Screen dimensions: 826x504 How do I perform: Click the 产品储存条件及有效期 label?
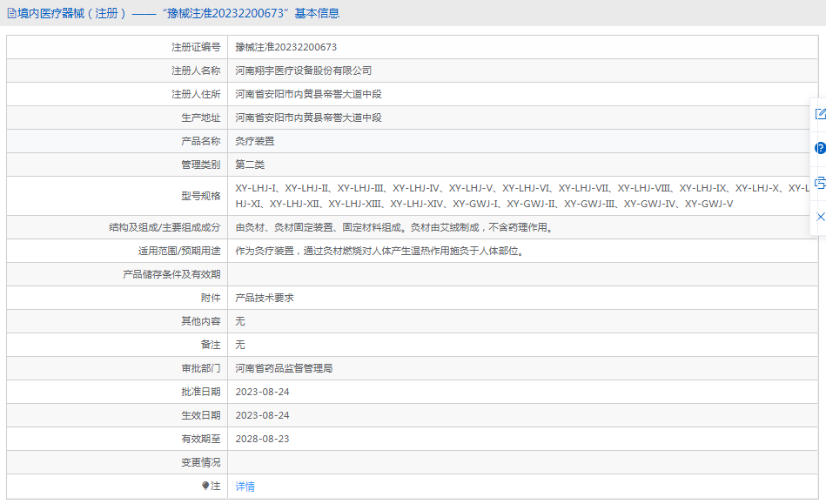coord(171,274)
